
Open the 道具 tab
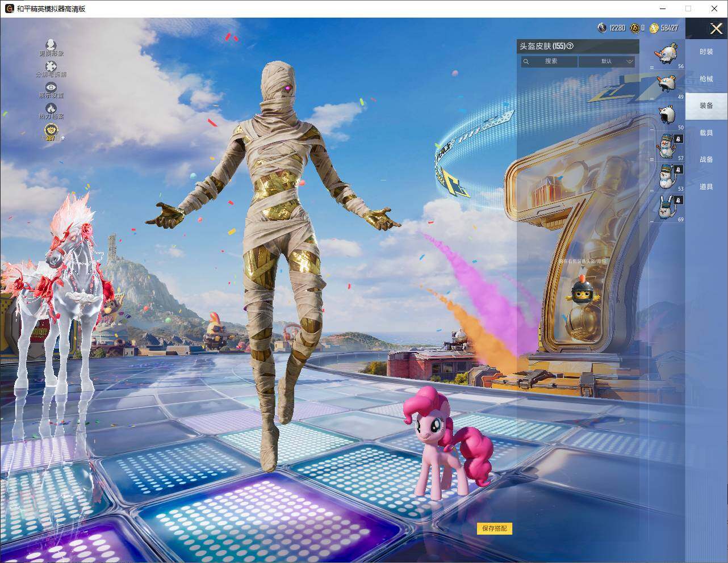coord(706,187)
